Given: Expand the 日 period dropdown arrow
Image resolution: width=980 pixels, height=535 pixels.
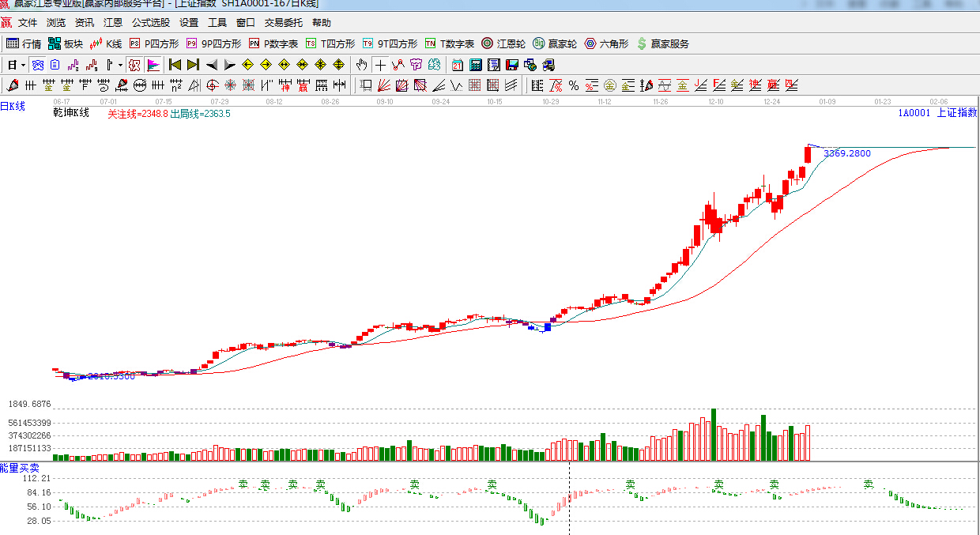Looking at the screenshot, I should point(23,65).
